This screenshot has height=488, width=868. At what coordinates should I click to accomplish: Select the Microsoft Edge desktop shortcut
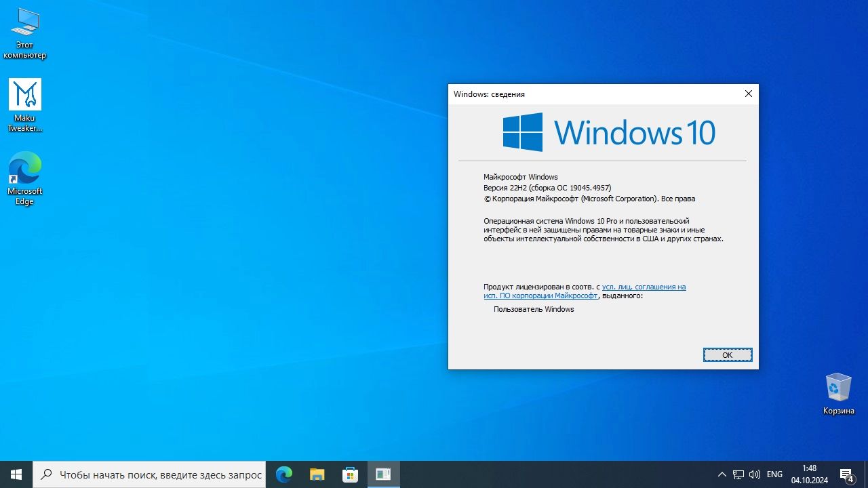tap(24, 178)
